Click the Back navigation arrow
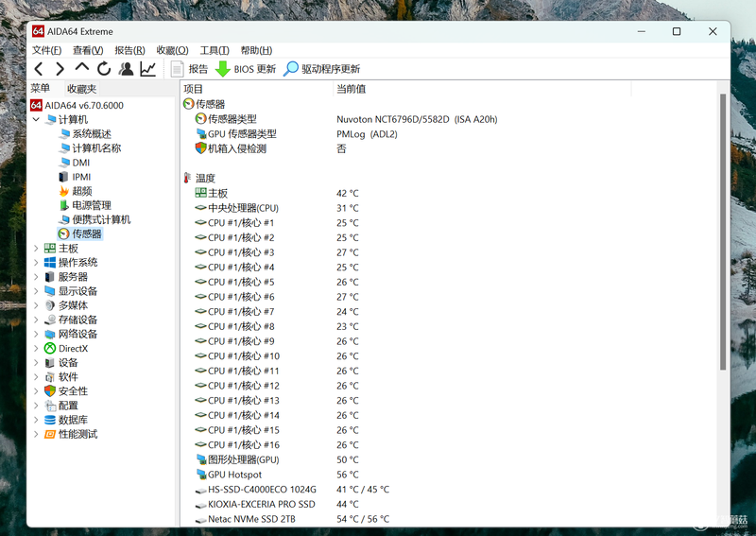The image size is (756, 536). coord(39,69)
